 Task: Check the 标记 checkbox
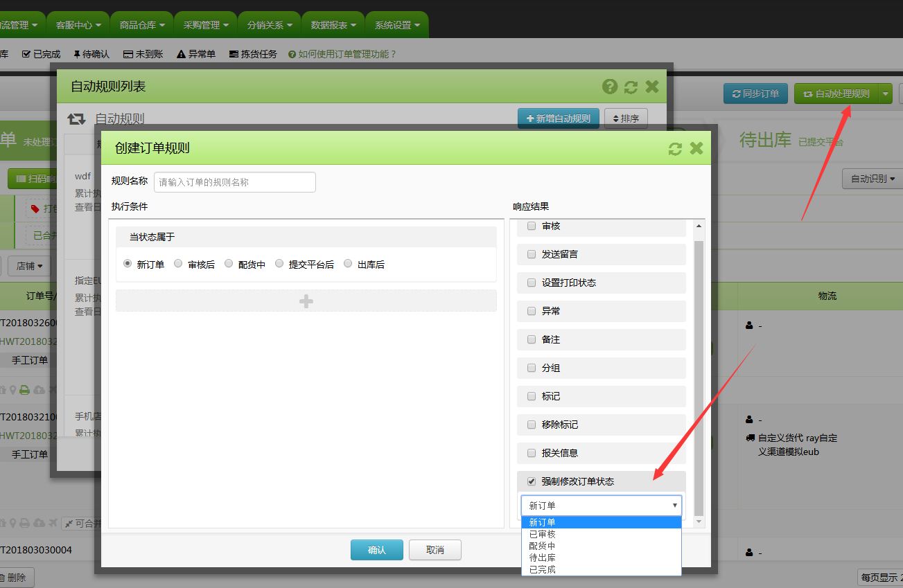tap(532, 396)
